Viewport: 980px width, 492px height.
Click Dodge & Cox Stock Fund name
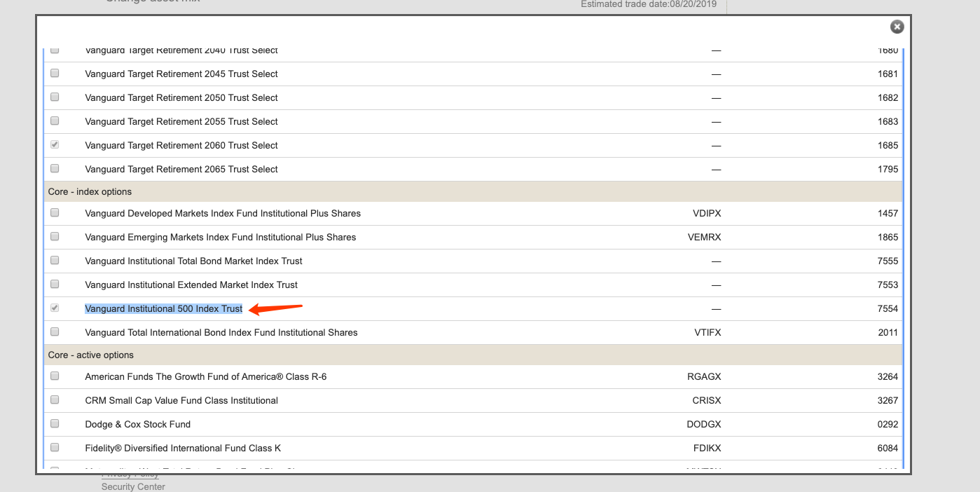click(x=138, y=424)
